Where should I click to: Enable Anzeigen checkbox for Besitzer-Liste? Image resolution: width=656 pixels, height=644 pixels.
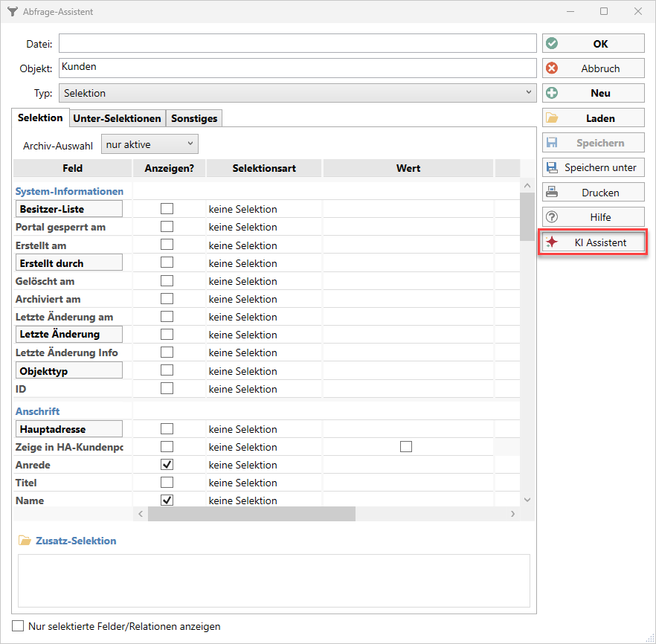pos(167,209)
